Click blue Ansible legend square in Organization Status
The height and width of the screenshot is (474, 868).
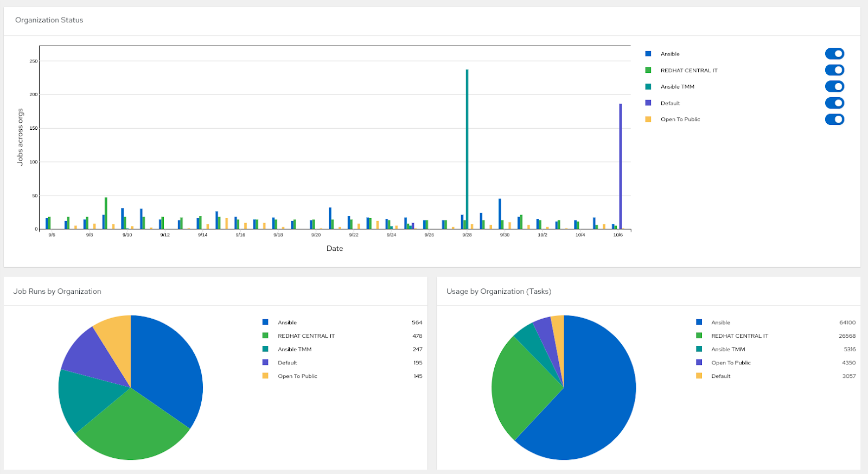(x=648, y=54)
